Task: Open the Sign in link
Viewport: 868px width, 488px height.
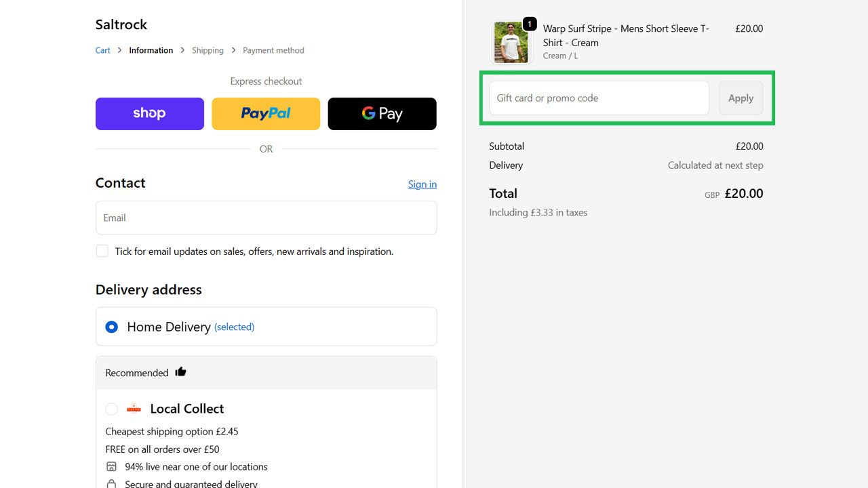Action: 422,184
